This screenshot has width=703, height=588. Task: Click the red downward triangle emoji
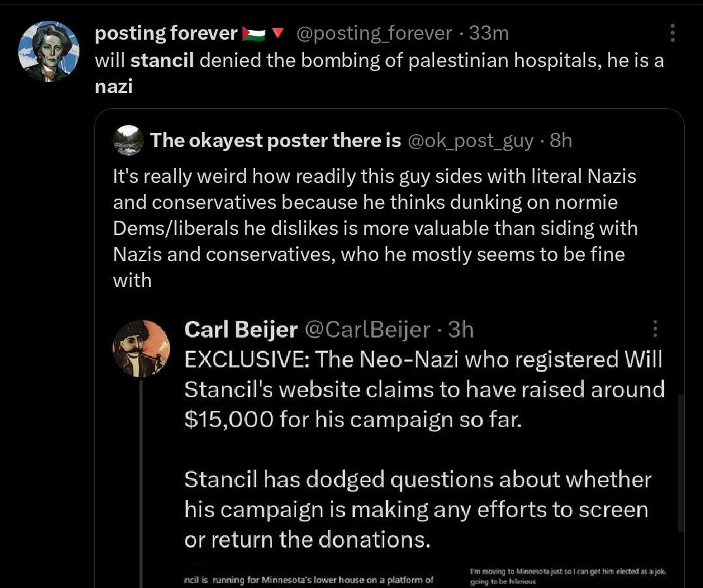pos(278,33)
